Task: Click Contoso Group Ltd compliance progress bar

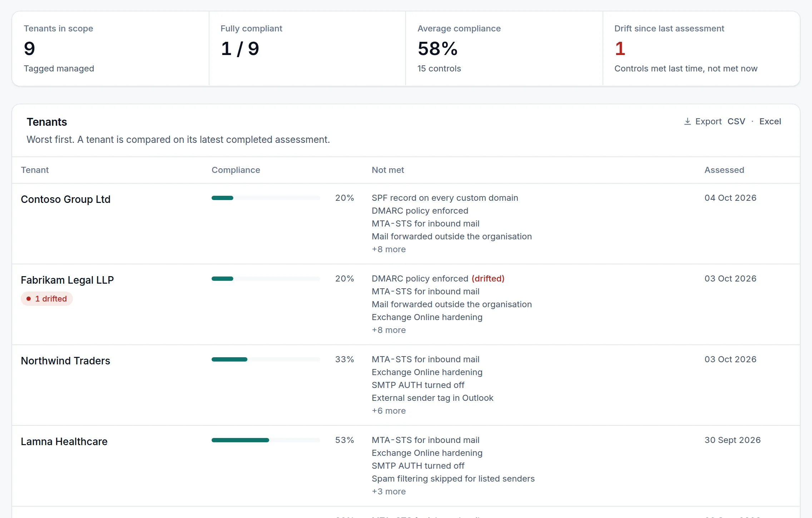Action: tap(266, 198)
